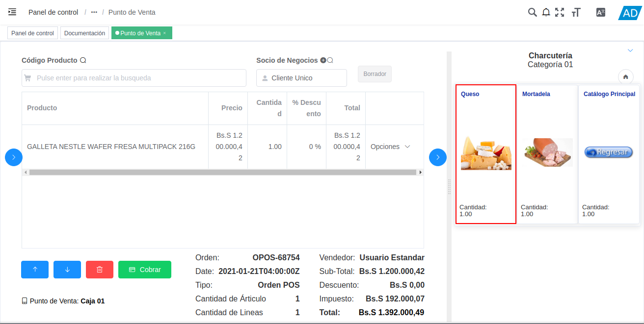Viewport: 644px width, 324px height.
Task: Collapse the sidebar menu hamburger icon
Action: (12, 12)
